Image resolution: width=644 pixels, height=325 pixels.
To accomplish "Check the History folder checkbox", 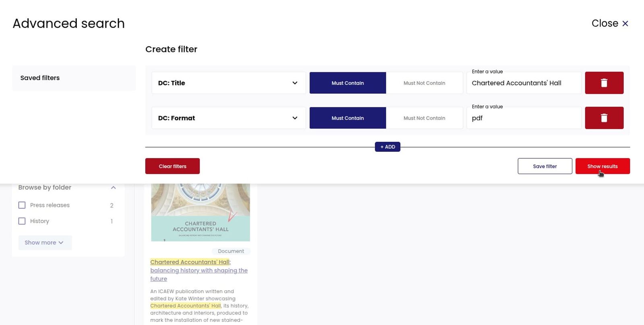I will pyautogui.click(x=22, y=221).
